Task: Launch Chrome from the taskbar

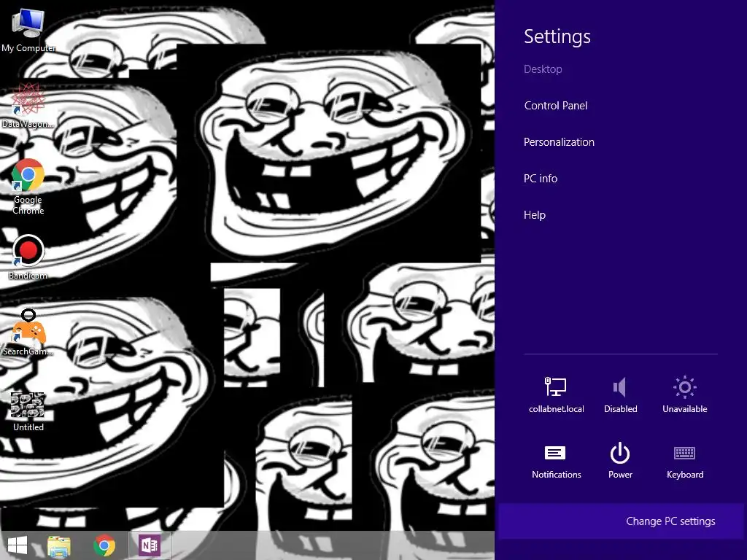Action: tap(104, 545)
